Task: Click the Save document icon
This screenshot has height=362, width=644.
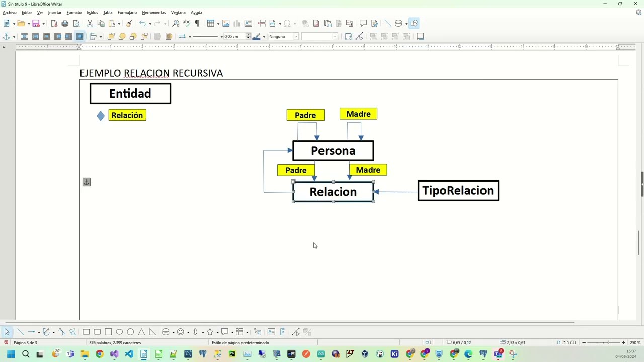Action: [x=36, y=23]
